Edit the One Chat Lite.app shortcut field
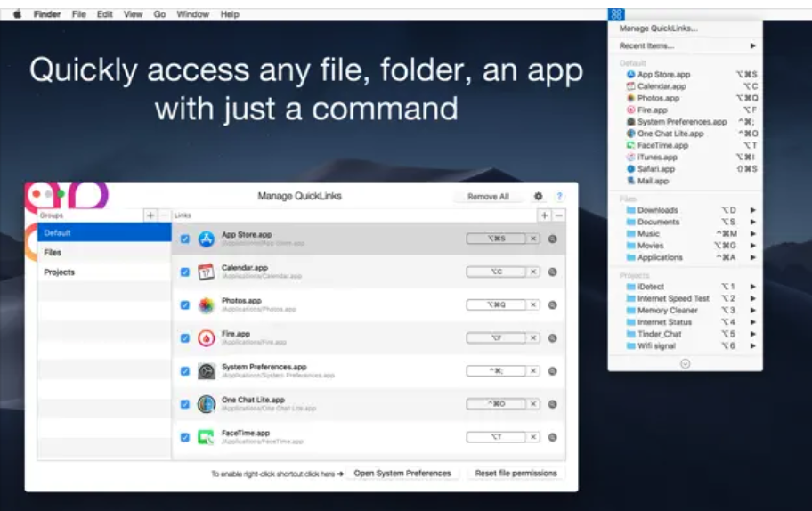The image size is (812, 511). 496,404
